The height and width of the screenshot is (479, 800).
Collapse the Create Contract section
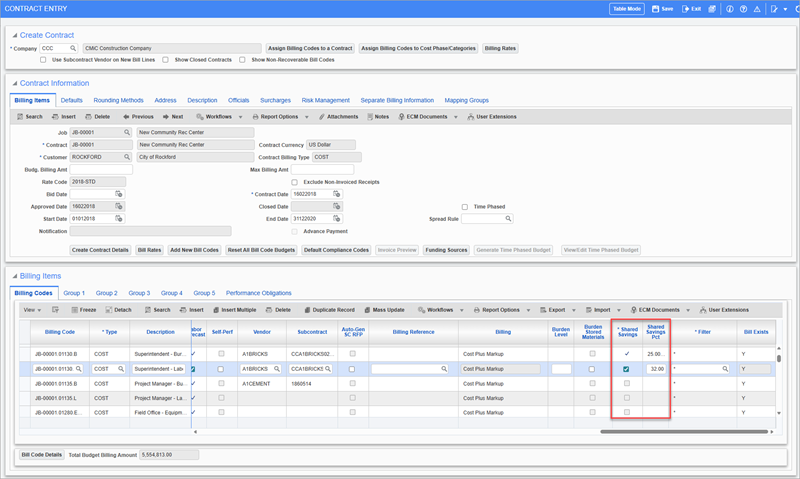click(x=15, y=35)
